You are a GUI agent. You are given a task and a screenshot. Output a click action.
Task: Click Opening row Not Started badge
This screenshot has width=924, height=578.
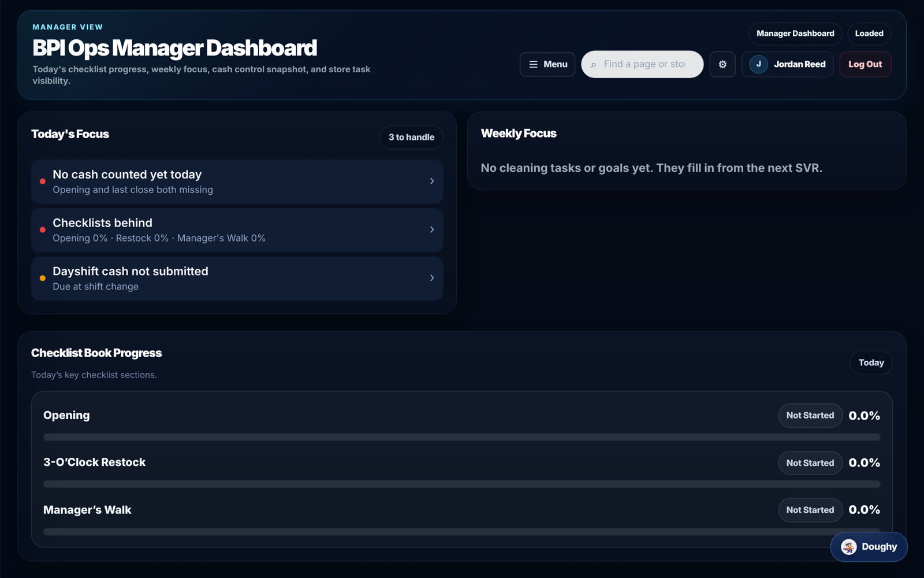point(810,416)
